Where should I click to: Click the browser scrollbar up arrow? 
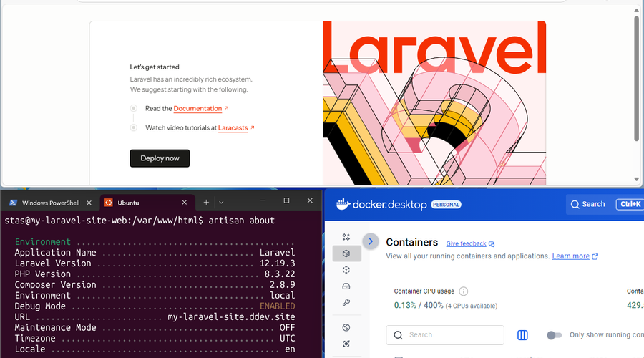click(637, 9)
